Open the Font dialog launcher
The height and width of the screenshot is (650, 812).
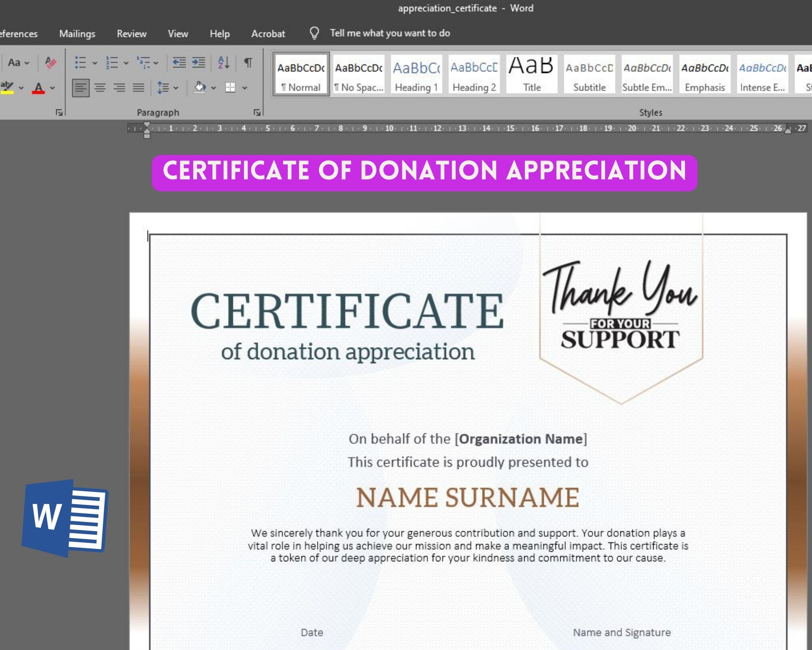[x=59, y=112]
